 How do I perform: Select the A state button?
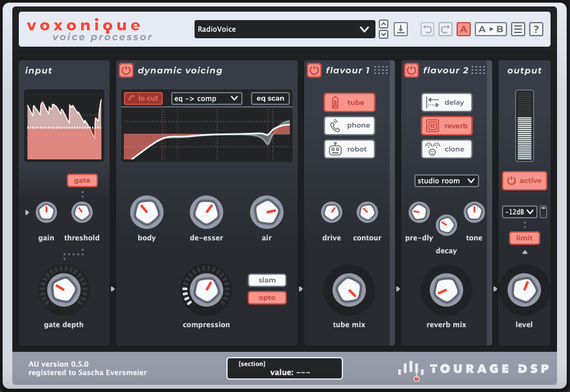pos(464,29)
